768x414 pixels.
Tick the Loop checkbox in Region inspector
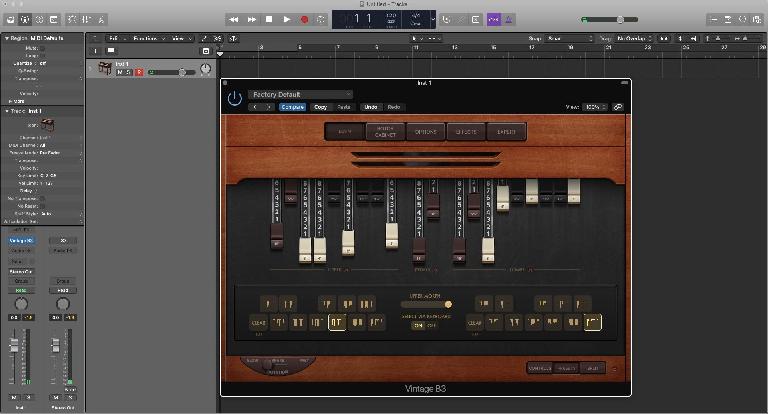(42, 56)
